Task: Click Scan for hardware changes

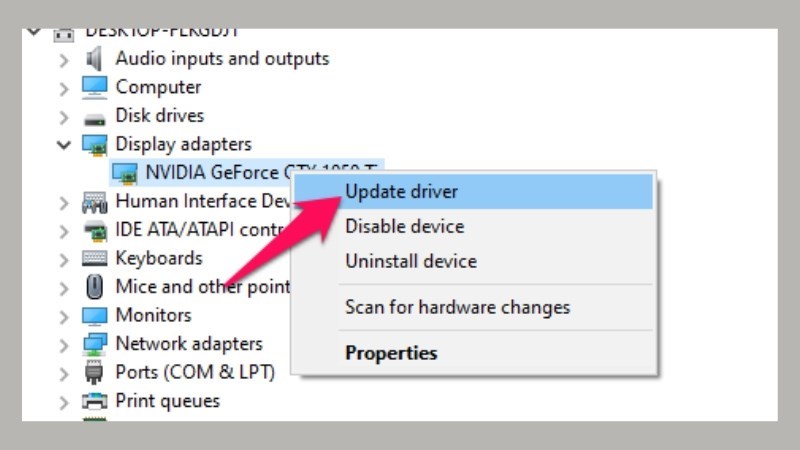Action: tap(457, 307)
